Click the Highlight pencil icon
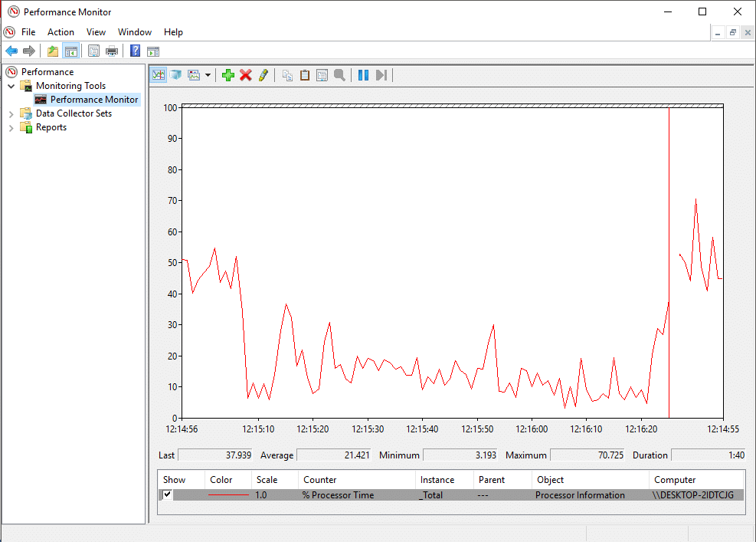The width and height of the screenshot is (756, 542). 263,75
